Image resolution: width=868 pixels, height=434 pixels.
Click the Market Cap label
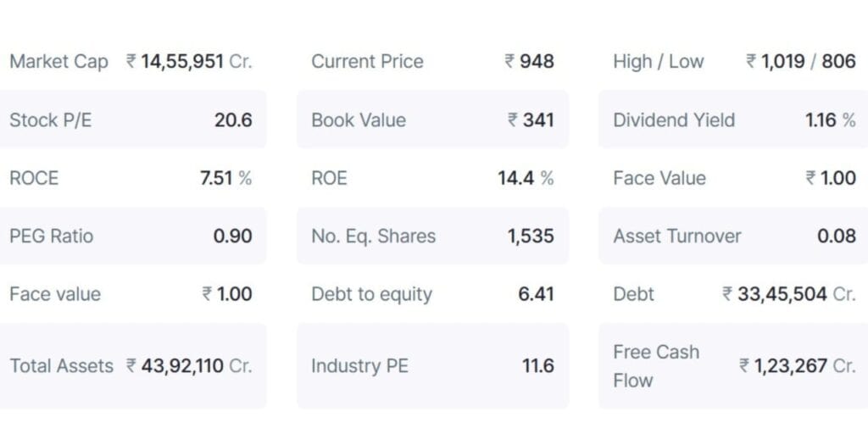58,61
